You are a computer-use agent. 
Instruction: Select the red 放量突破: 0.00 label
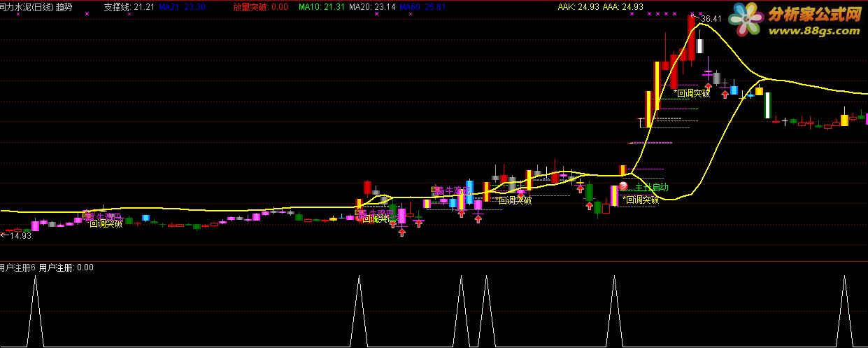[260, 7]
